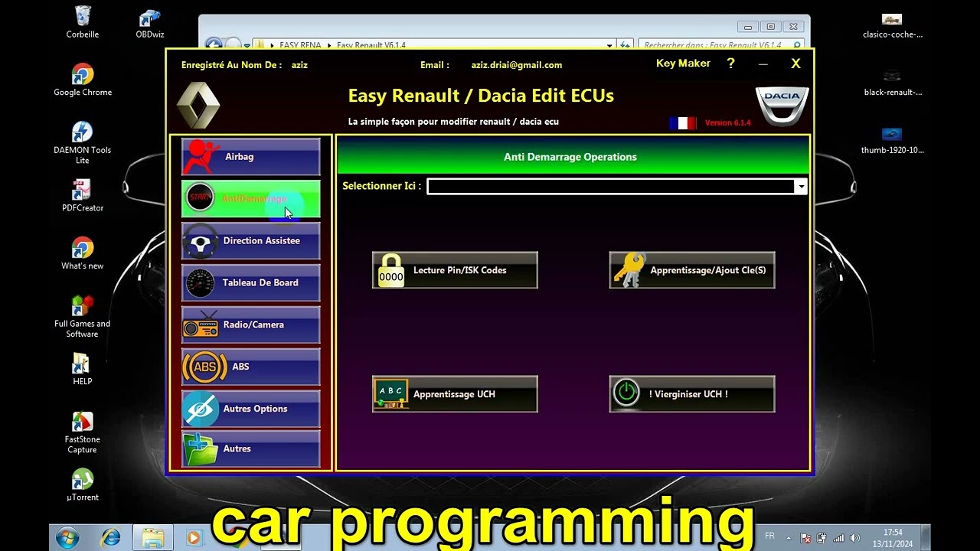Image resolution: width=980 pixels, height=551 pixels.
Task: Select the PDFCreator desktop icon
Action: point(82,195)
